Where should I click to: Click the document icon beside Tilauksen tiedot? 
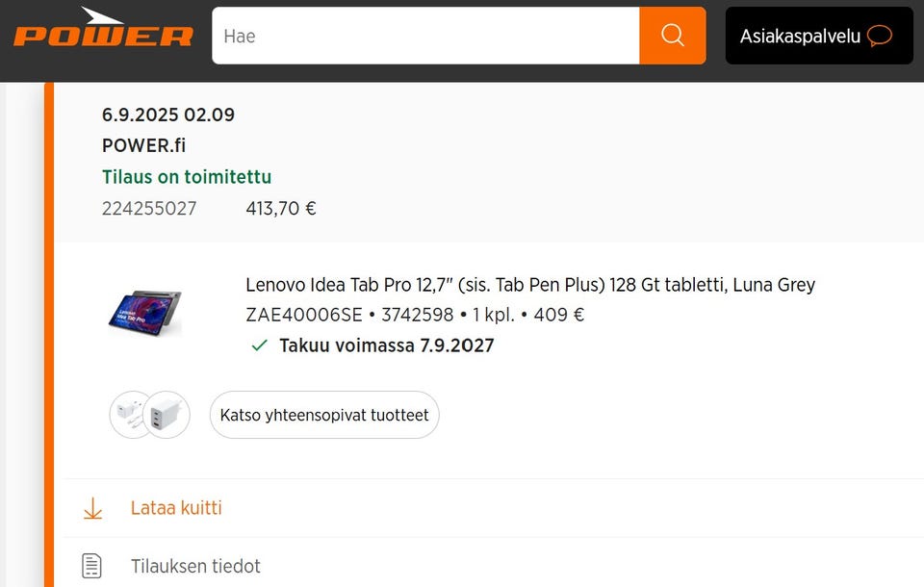92,566
